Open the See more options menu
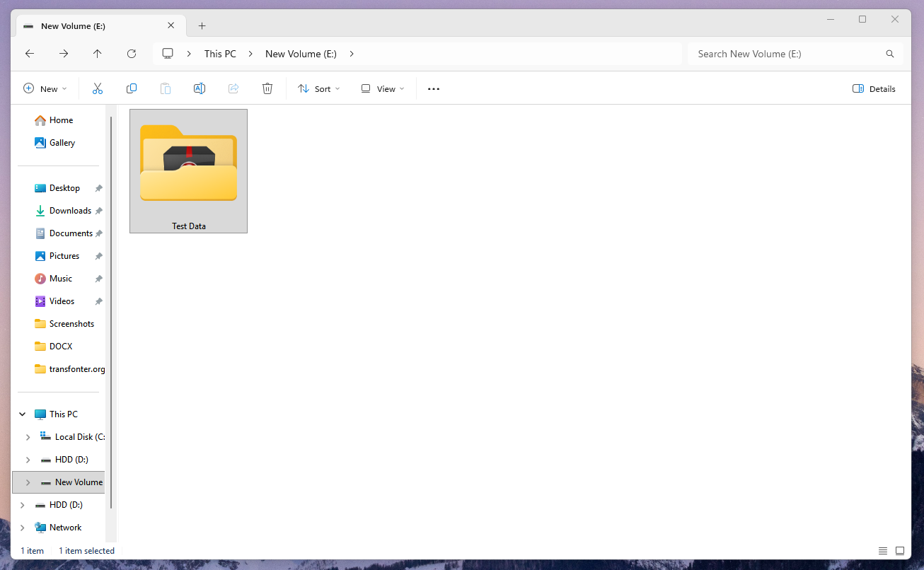 tap(433, 88)
